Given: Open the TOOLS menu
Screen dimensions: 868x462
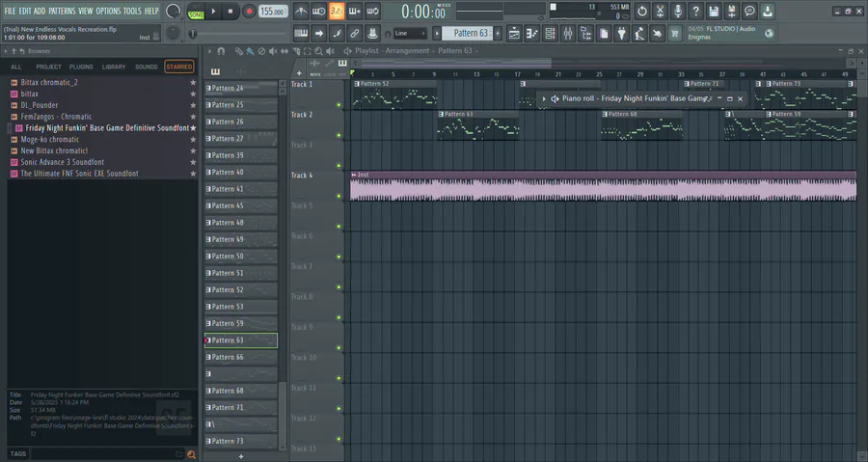Looking at the screenshot, I should coord(132,11).
